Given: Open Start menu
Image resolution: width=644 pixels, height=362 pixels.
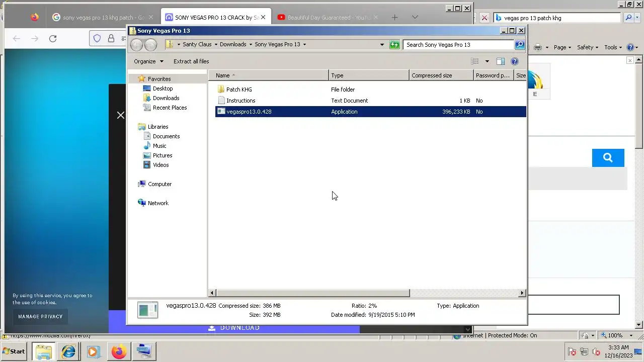Looking at the screenshot, I should point(14,351).
